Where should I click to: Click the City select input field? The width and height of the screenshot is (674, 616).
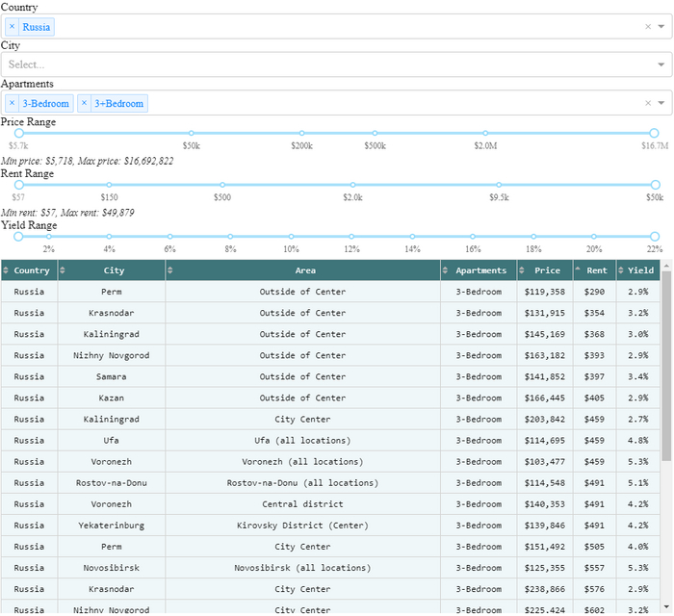click(318, 64)
